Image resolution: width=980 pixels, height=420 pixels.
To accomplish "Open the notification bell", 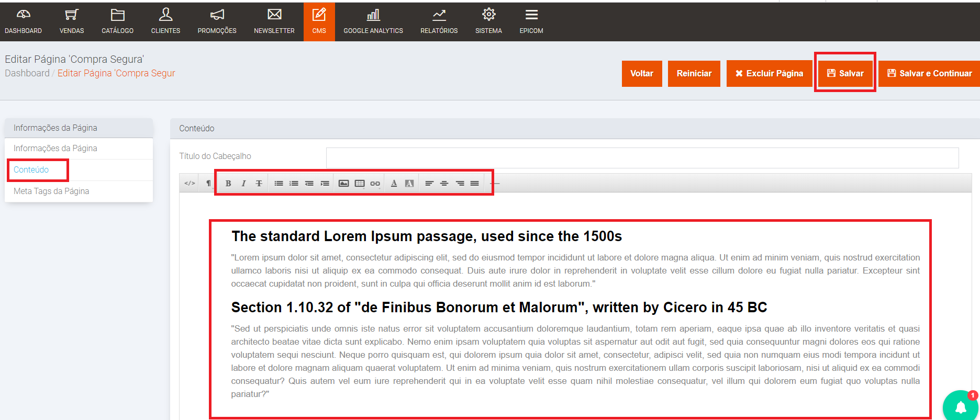I will [x=961, y=407].
